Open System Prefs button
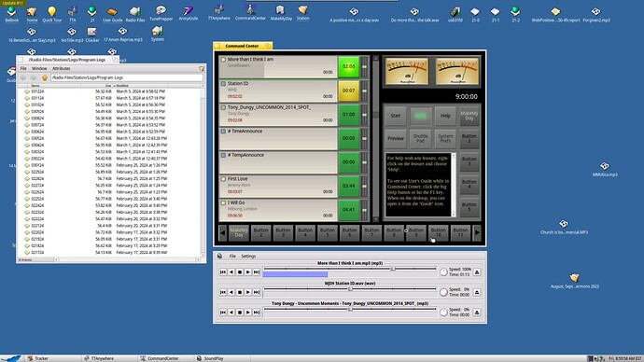The image size is (644, 362). [x=445, y=139]
